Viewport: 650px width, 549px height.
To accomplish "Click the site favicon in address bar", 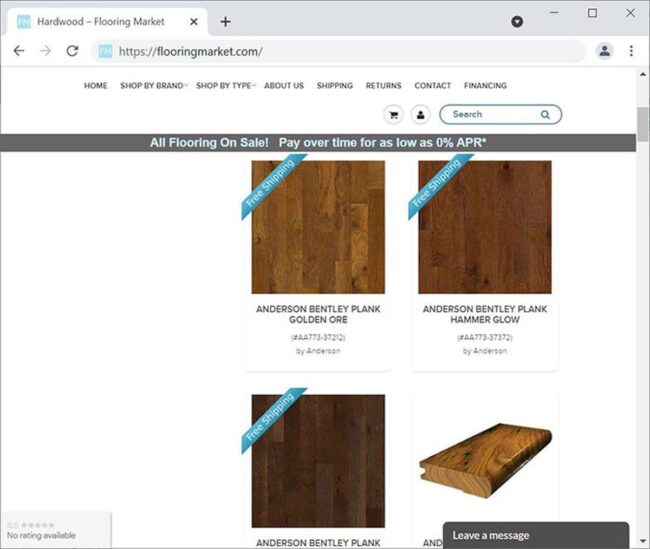I will (x=105, y=51).
